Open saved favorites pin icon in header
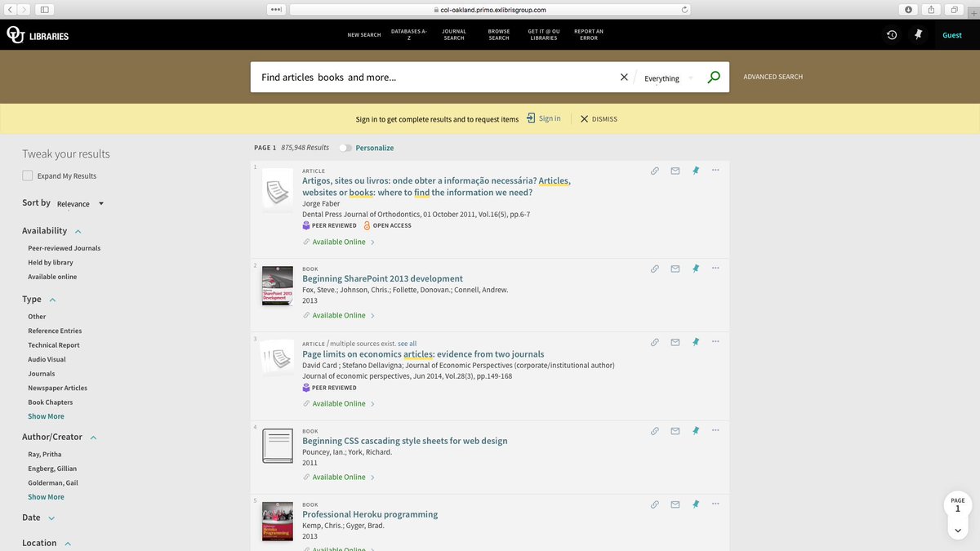The width and height of the screenshot is (980, 551). (919, 35)
